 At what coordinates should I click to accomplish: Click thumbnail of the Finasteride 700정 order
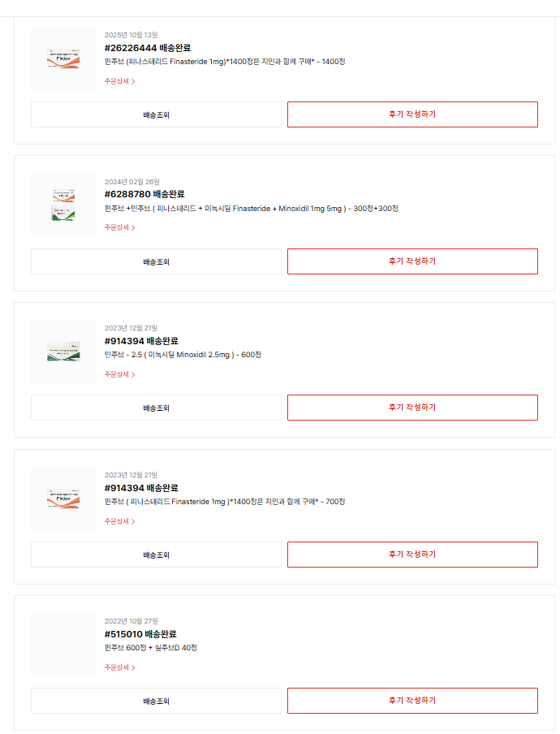tap(62, 499)
